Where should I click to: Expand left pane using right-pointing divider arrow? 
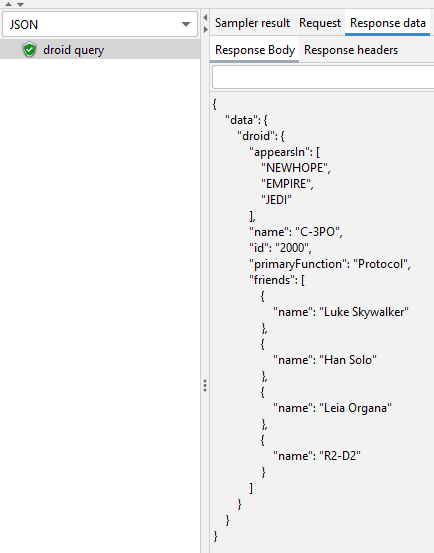[x=206, y=30]
